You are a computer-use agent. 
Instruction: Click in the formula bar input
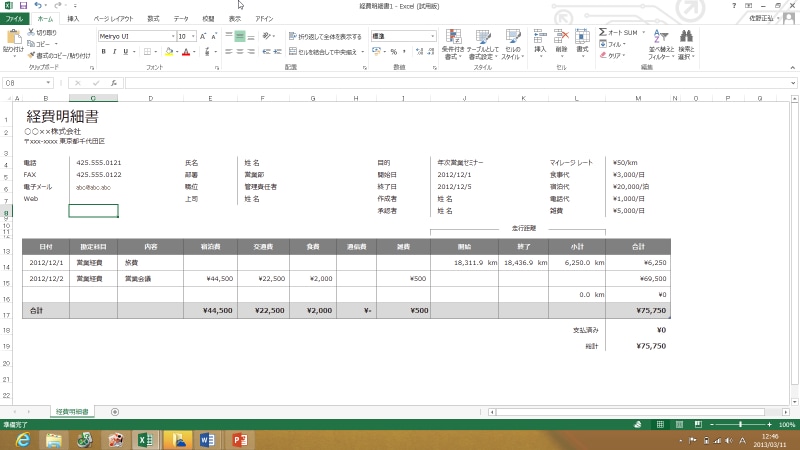coord(457,83)
